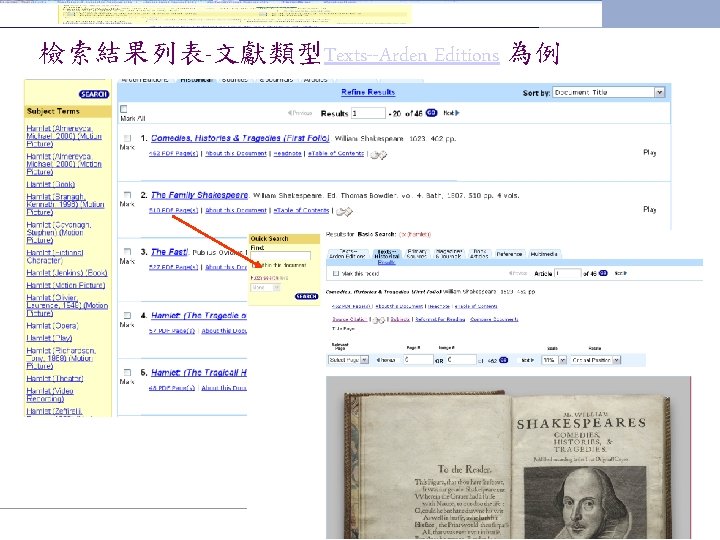The image size is (720, 540).
Task: Switch to the Texts--Historical tab in detail view
Action: pos(387,254)
